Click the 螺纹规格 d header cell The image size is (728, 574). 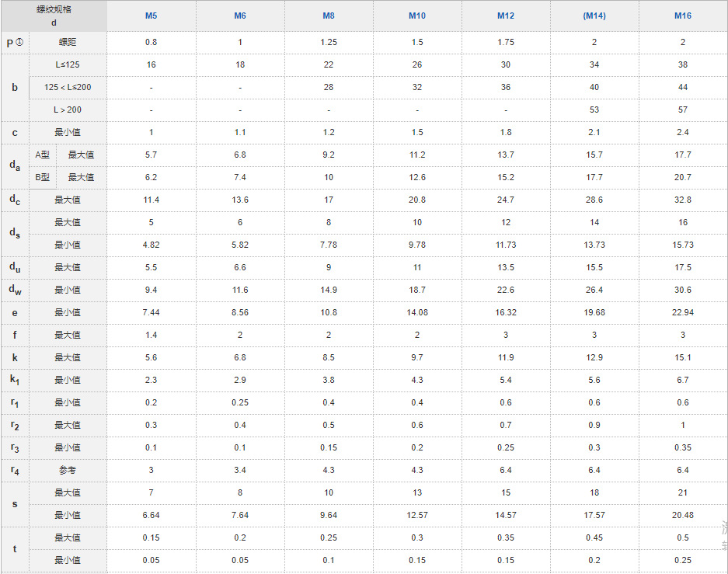click(54, 16)
